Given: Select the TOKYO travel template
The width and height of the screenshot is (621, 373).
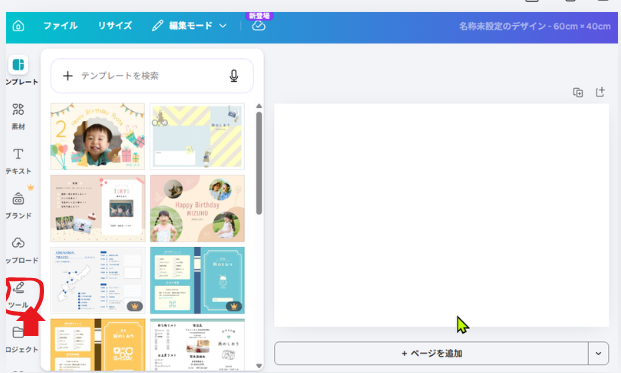Looking at the screenshot, I should tap(97, 209).
